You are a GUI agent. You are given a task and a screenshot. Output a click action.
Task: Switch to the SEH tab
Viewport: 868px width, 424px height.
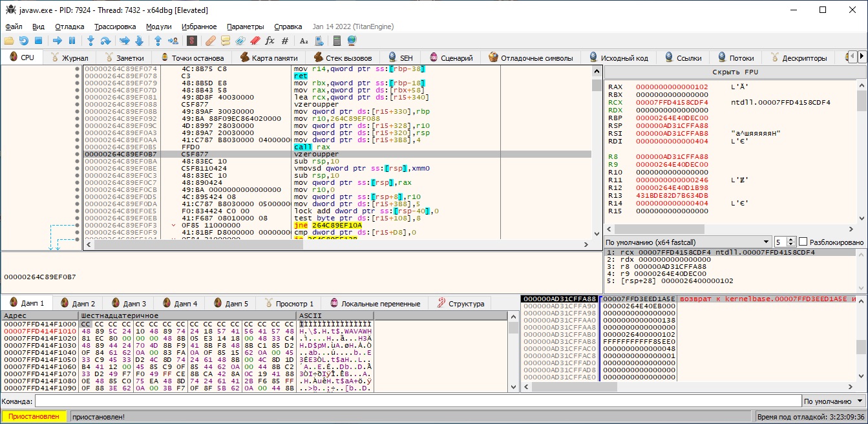(x=399, y=58)
